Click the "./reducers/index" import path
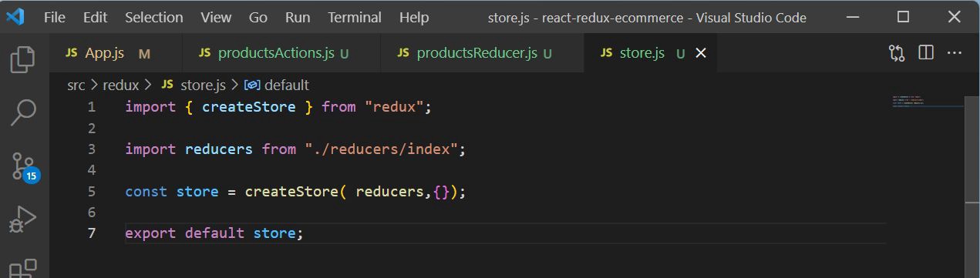This screenshot has height=278, width=980. tap(382, 149)
